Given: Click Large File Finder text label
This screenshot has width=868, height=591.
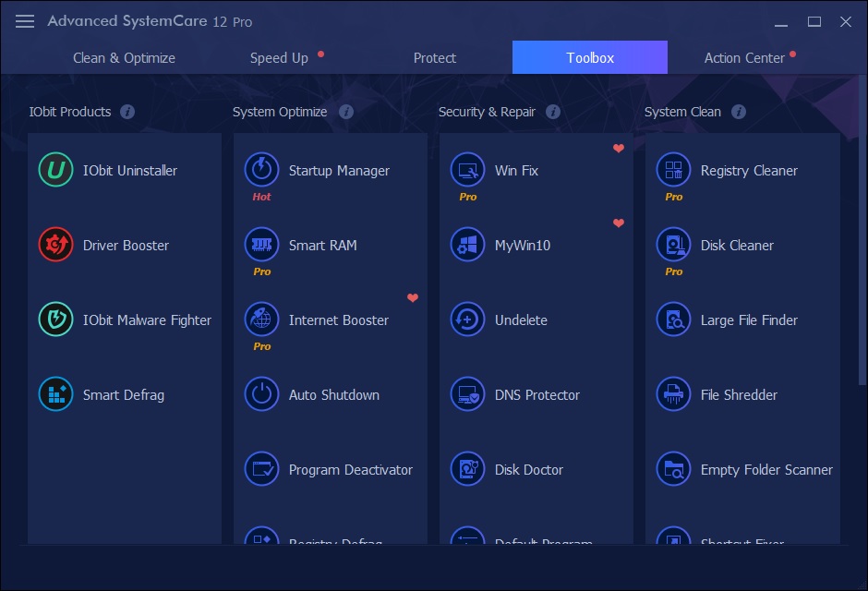Looking at the screenshot, I should (x=749, y=320).
